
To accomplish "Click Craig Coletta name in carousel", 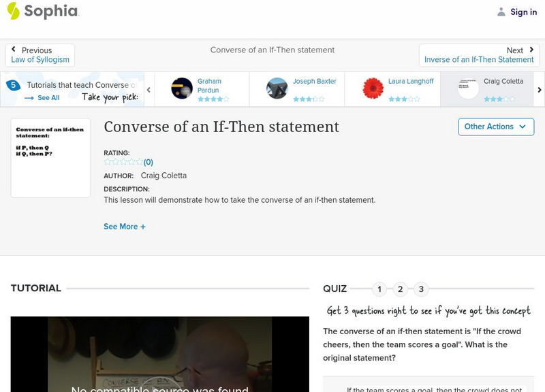I will click(503, 81).
